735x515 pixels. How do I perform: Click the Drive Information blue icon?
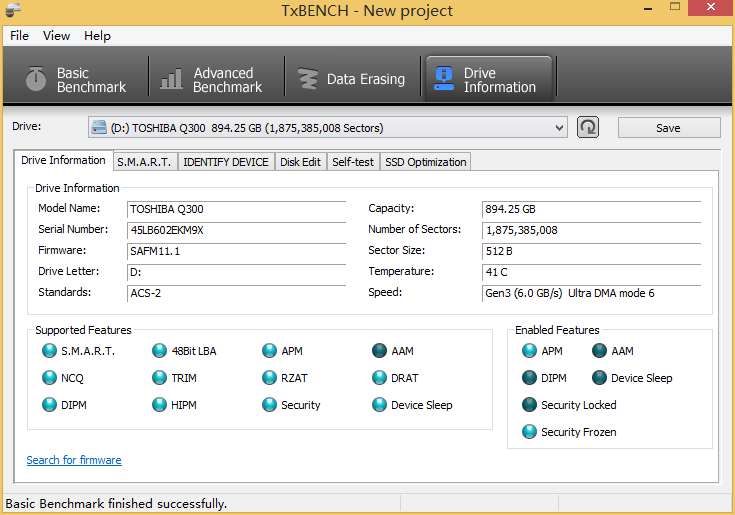443,78
